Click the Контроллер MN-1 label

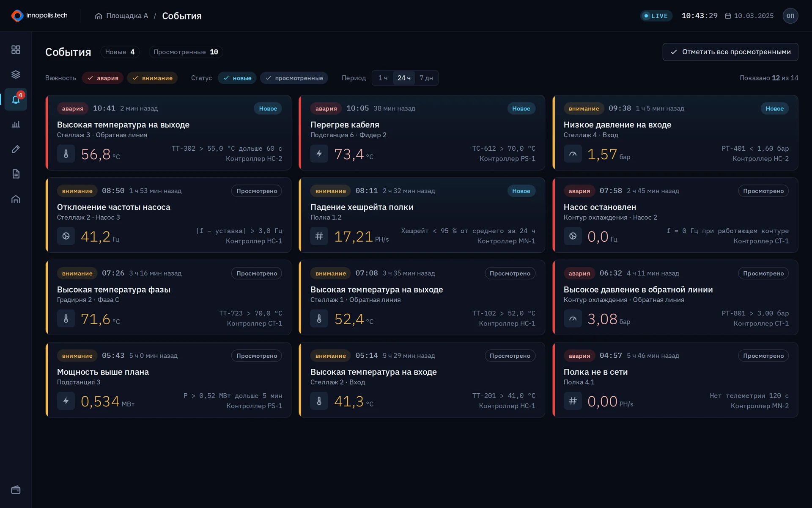click(506, 241)
